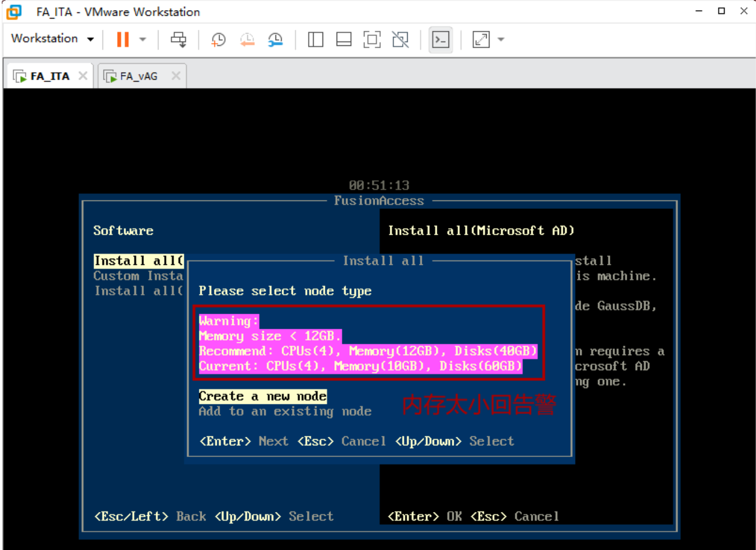The width and height of the screenshot is (756, 550).
Task: Expand the stretch guest dropdown arrow
Action: coord(501,39)
